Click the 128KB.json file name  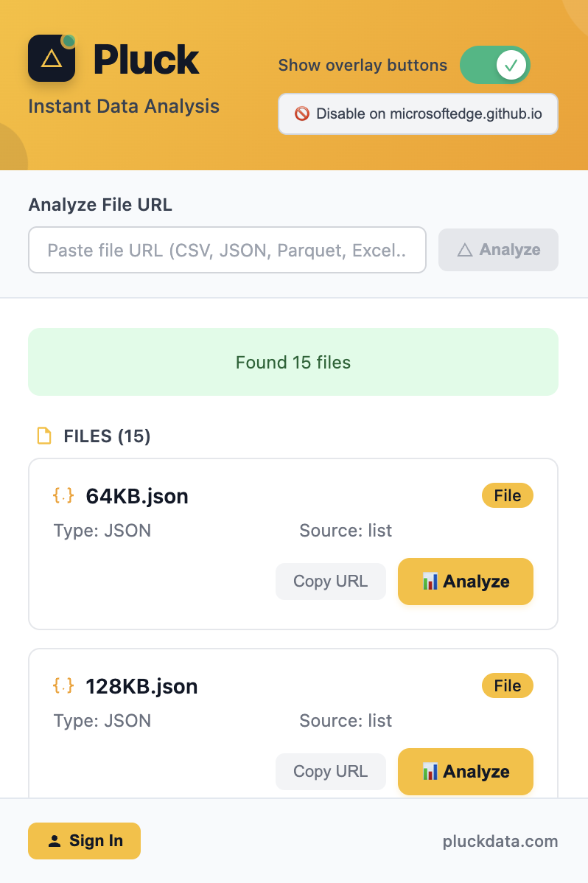(141, 686)
